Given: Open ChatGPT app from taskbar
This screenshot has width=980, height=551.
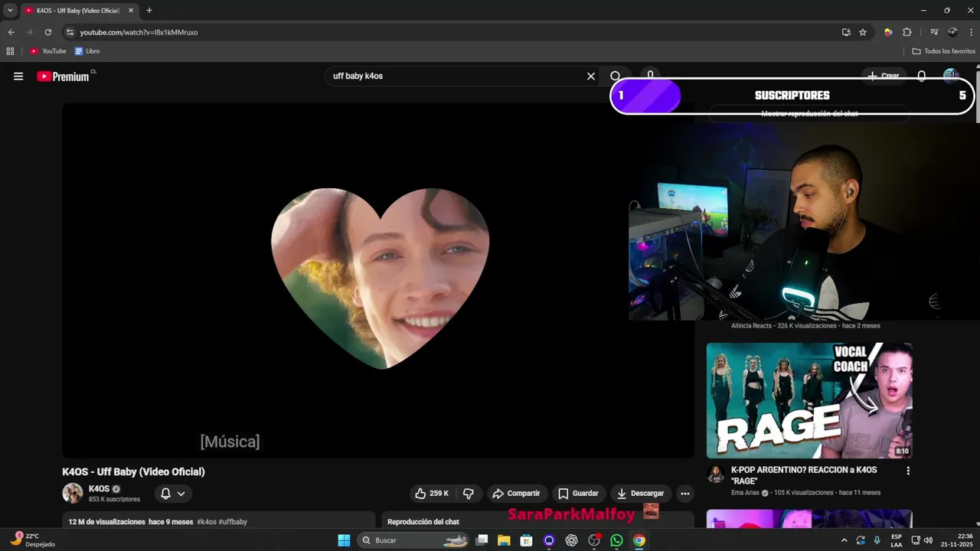Looking at the screenshot, I should pyautogui.click(x=571, y=540).
